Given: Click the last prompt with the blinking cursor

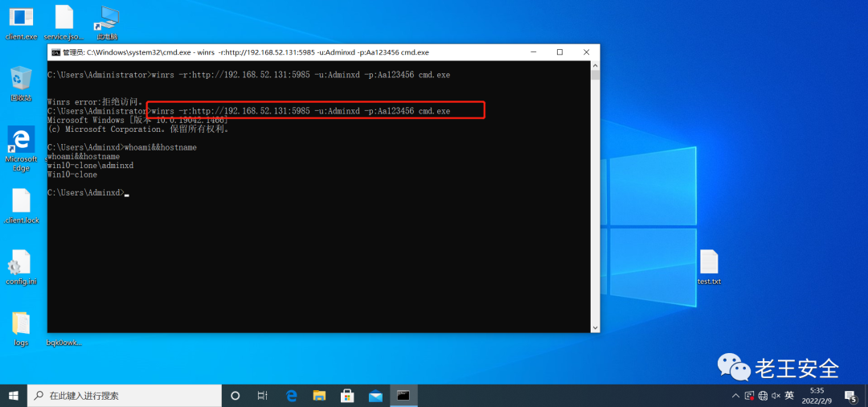Looking at the screenshot, I should pos(88,193).
